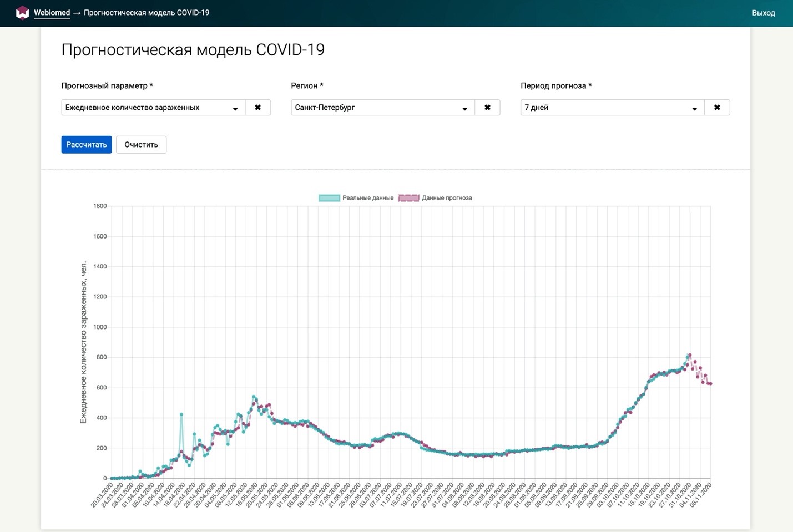Image resolution: width=793 pixels, height=532 pixels.
Task: Click the 1000 value on the y-axis
Action: (x=100, y=327)
